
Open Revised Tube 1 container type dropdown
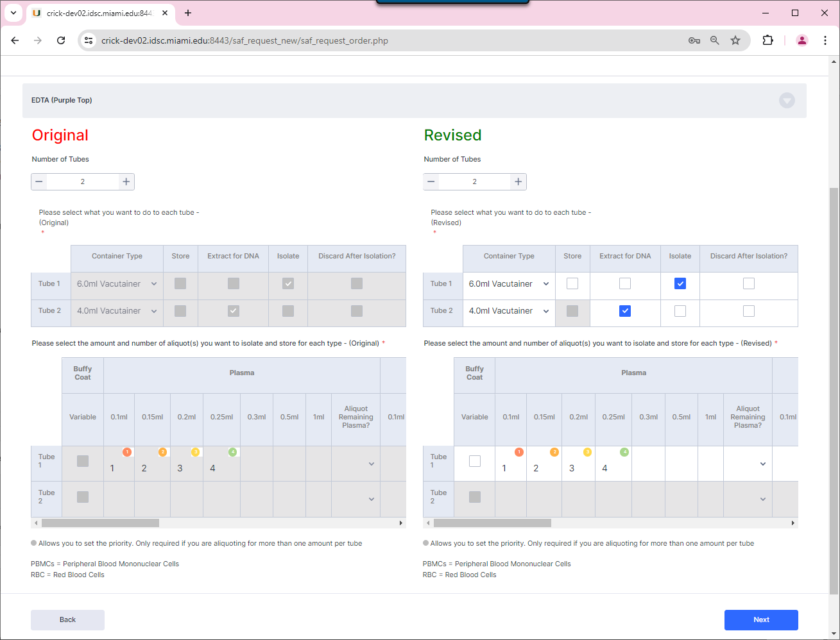pyautogui.click(x=509, y=283)
